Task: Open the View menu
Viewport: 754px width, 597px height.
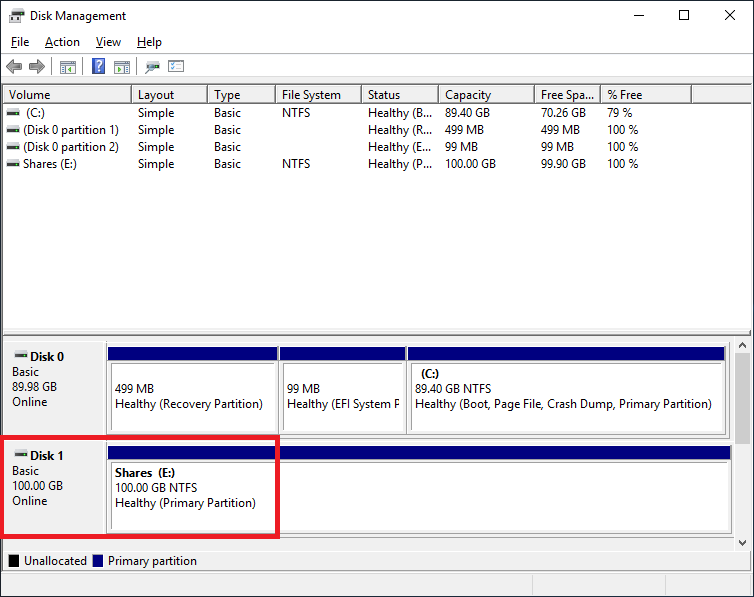Action: (x=108, y=42)
